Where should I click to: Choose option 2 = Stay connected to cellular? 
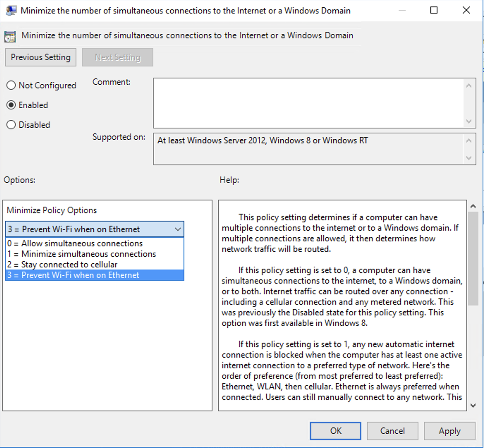click(95, 265)
